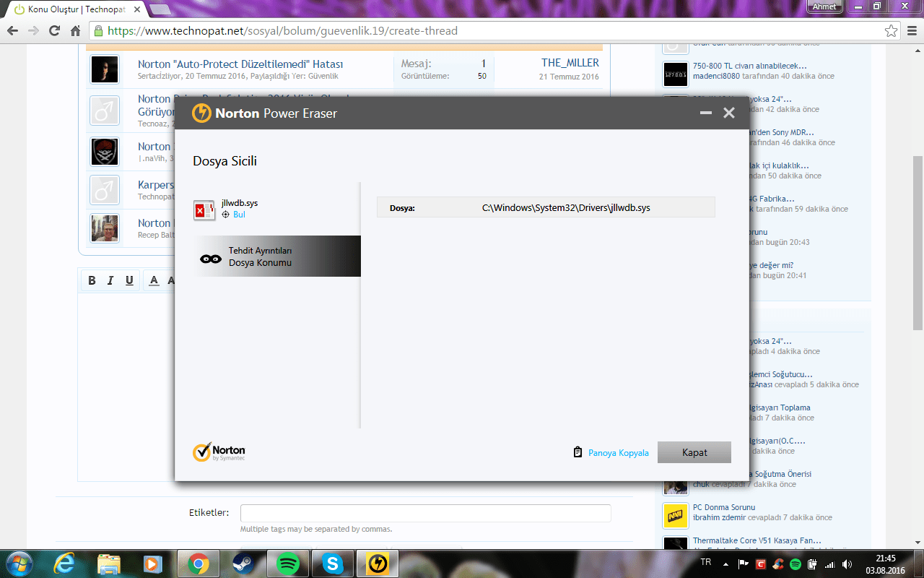Click the file path C:\Windows\System32\Drivers\jllwdb.sys
This screenshot has width=924, height=578.
[x=566, y=208]
